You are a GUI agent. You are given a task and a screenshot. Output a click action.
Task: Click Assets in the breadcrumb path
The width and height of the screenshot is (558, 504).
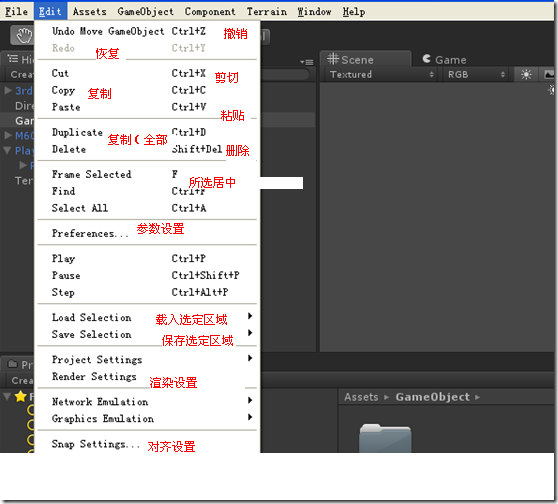(x=361, y=397)
